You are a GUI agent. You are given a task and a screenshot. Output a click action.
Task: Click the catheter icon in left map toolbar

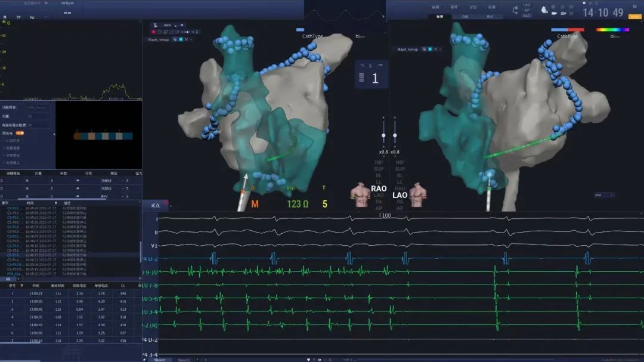[x=155, y=26]
